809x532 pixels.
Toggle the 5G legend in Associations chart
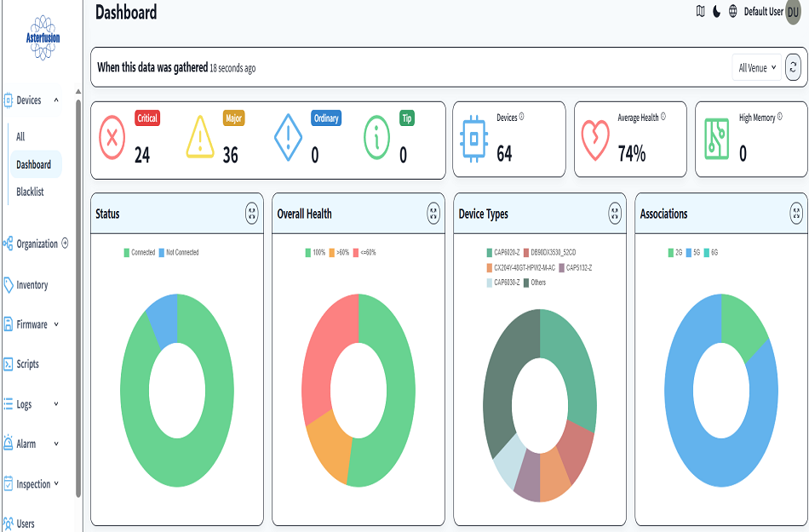pos(696,253)
